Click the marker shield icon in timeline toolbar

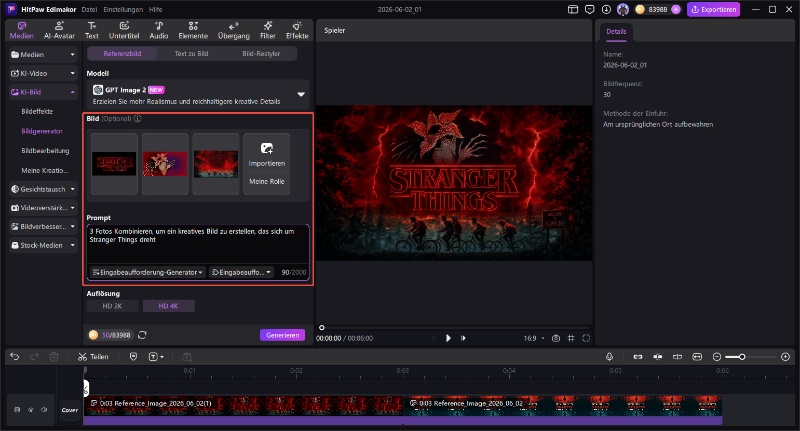(x=133, y=357)
